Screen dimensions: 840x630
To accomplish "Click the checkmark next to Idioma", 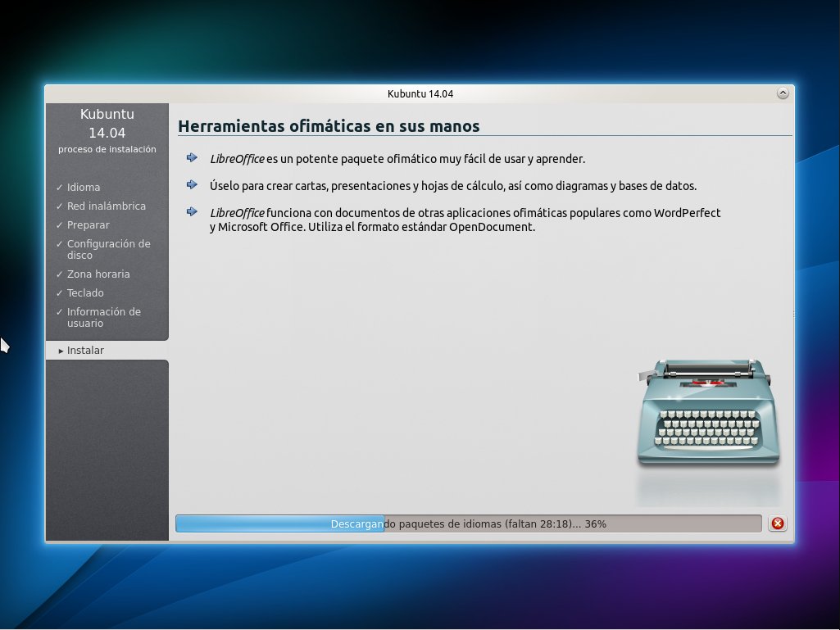I will pyautogui.click(x=60, y=188).
